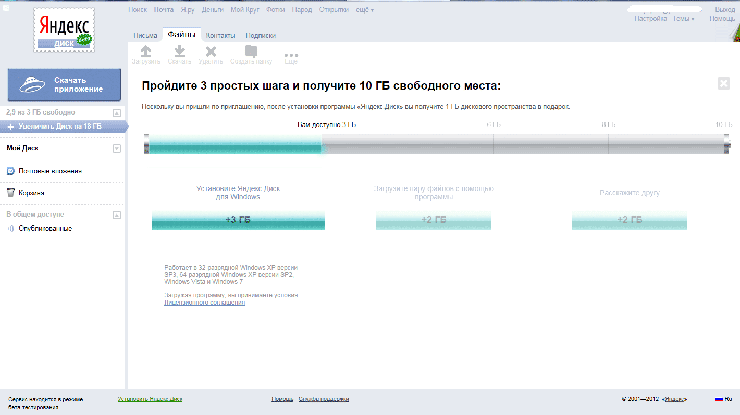Click the Яндекс Диск logo

tap(64, 30)
